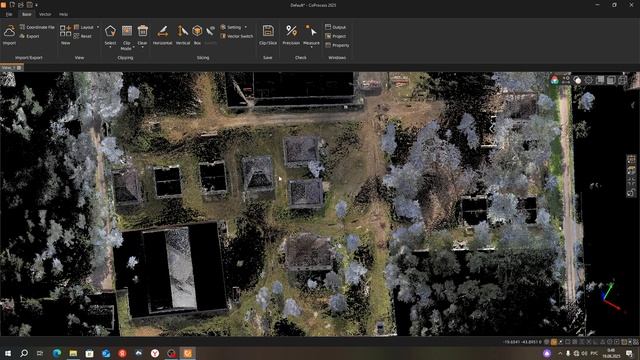Click the quick-access save icon in title bar
Viewport: 640px width, 360px height.
[x=29, y=5]
